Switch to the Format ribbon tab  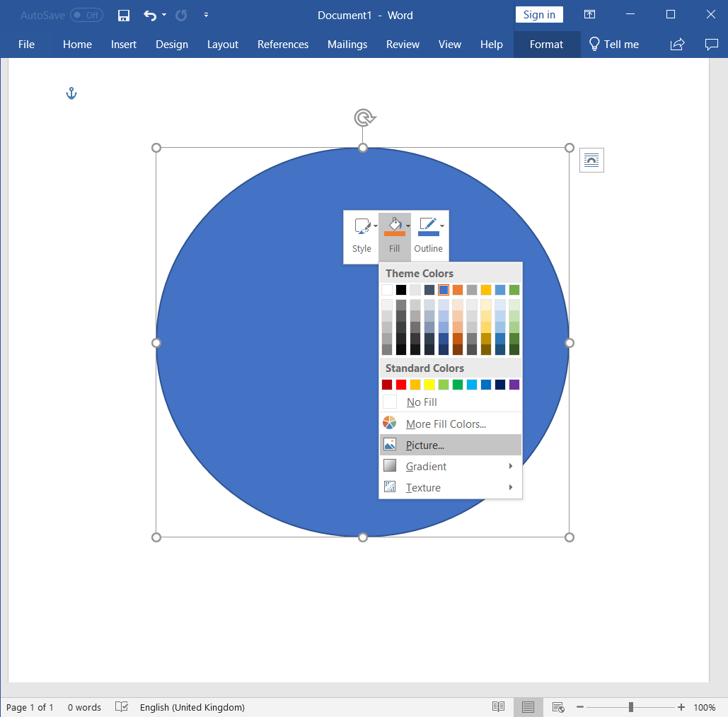coord(545,44)
